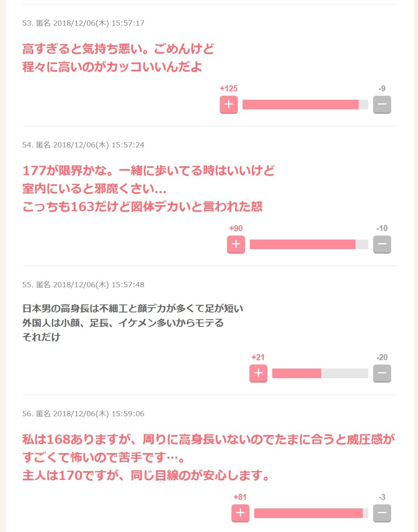Downvote comment 53 with minus icon

tap(382, 105)
